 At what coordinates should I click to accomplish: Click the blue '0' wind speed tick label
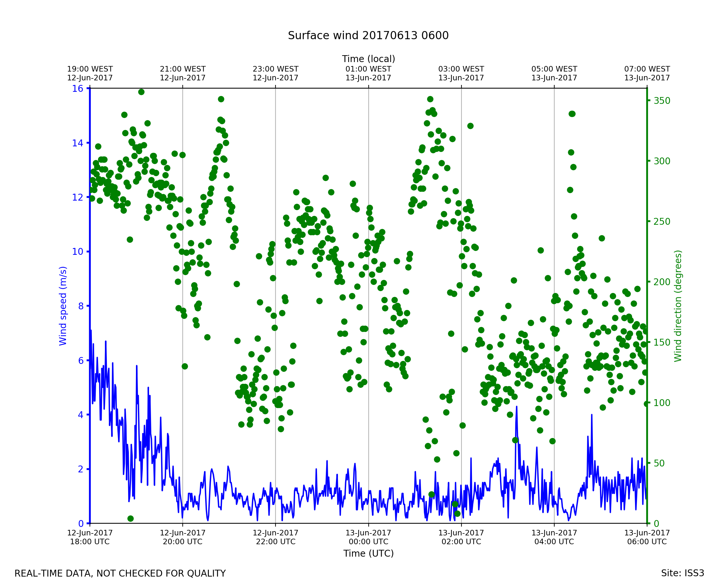tap(81, 524)
